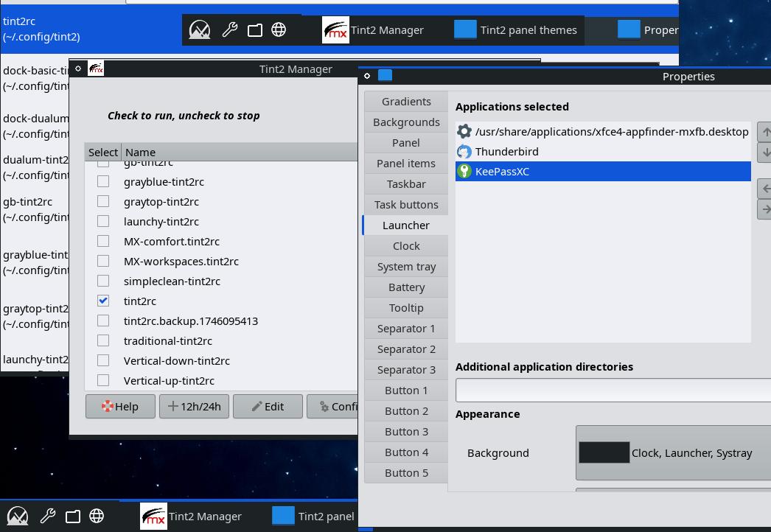Open the Battery tab
This screenshot has width=771, height=532.
tap(406, 287)
